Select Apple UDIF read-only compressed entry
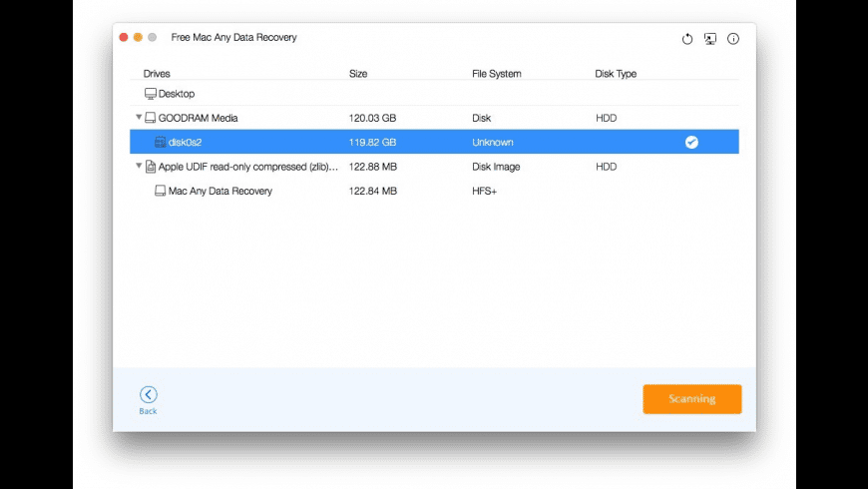 pos(248,167)
